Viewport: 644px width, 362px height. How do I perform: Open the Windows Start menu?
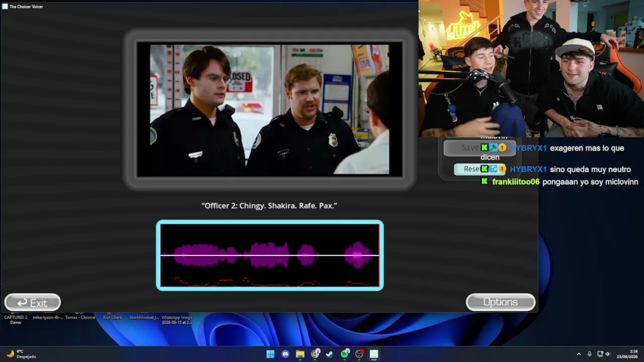[270, 354]
